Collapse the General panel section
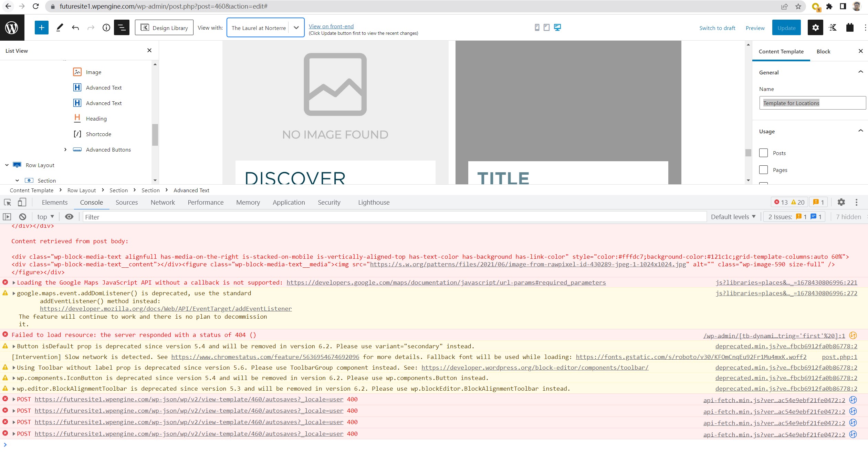Viewport: 868px width, 452px height. [x=860, y=72]
